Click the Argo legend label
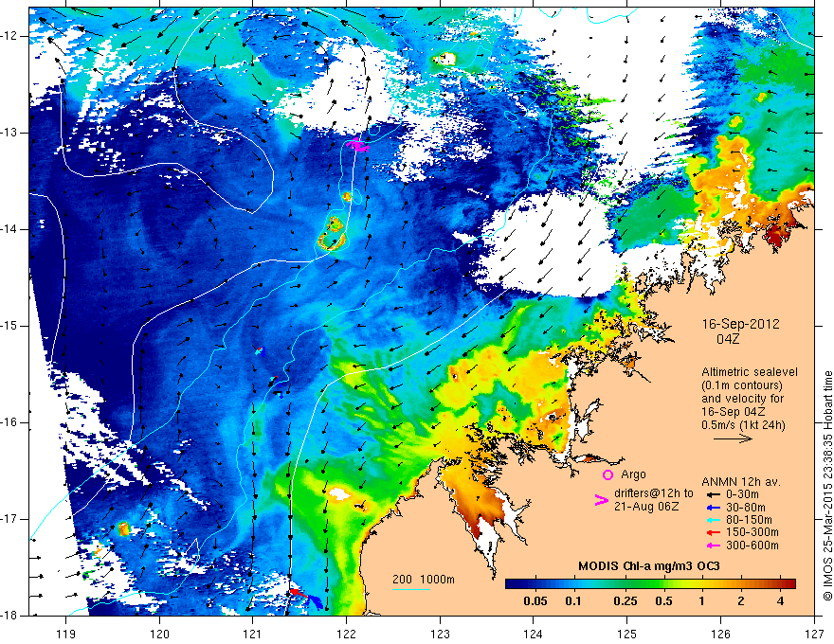The height and width of the screenshot is (644, 834). tap(633, 474)
